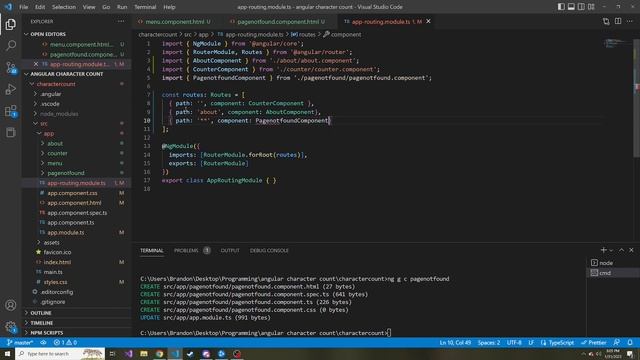Click the editor minimap
Viewport: 640px width, 360px height.
click(x=616, y=43)
